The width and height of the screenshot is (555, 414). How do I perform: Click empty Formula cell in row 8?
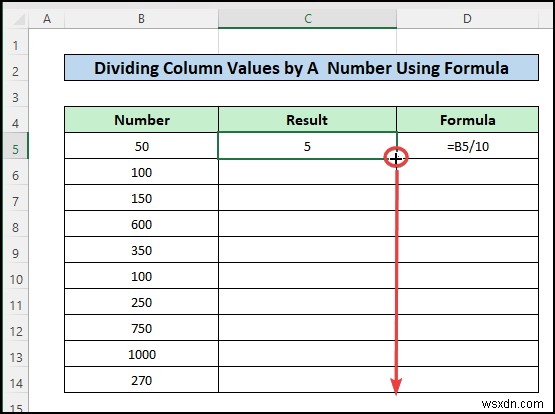coord(468,224)
